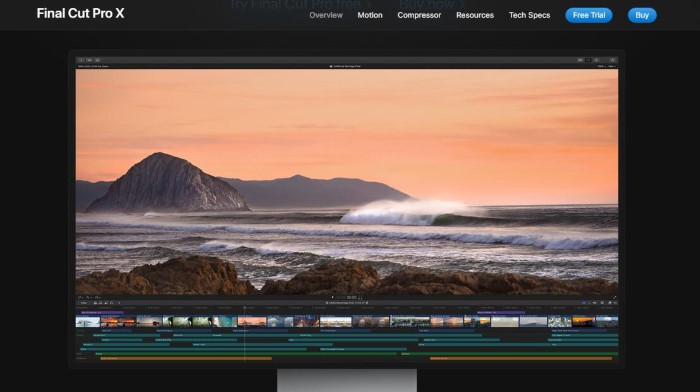
Task: Click the blue Buy button
Action: click(x=642, y=15)
